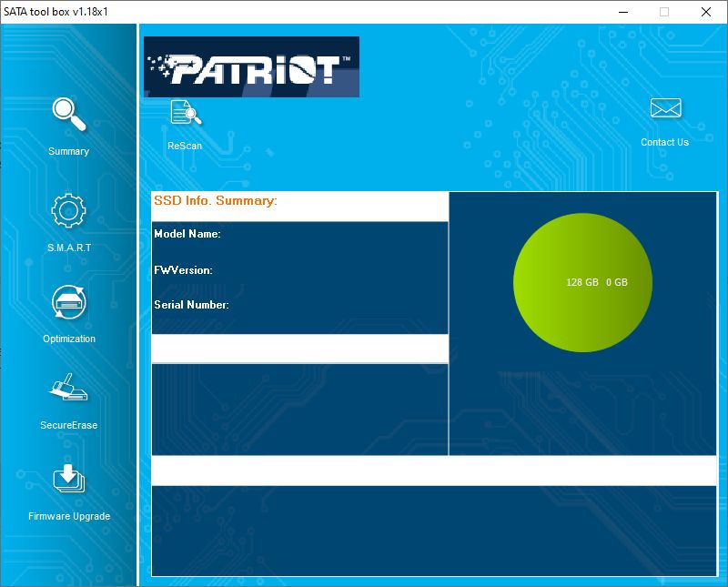Viewport: 728px width, 587px height.
Task: Minimize the SATA tool box window
Action: tap(623, 12)
